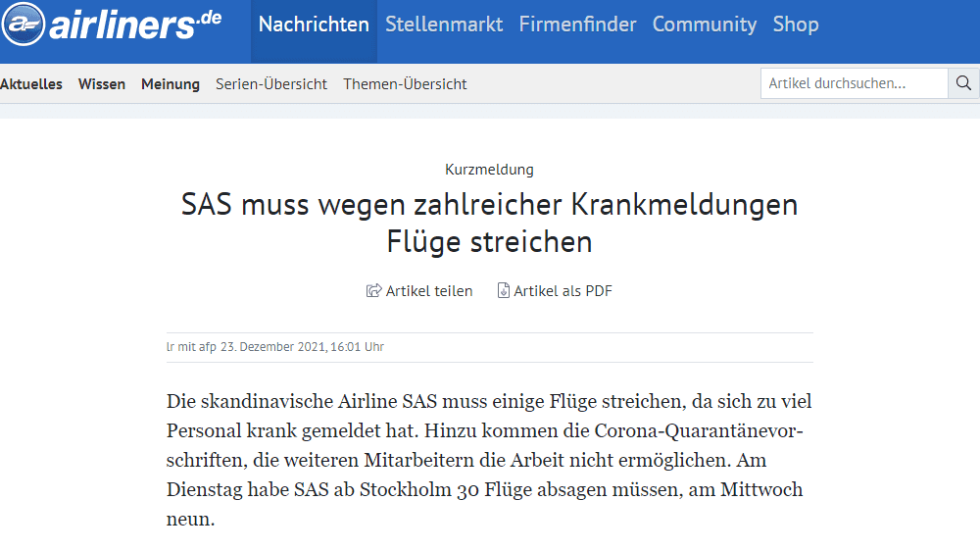This screenshot has height=551, width=980.
Task: Focus the 'Artikel durchsuchen...' search field
Action: click(x=855, y=83)
